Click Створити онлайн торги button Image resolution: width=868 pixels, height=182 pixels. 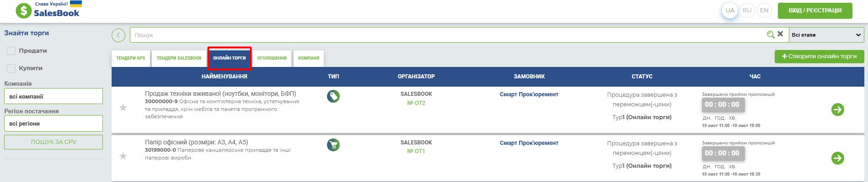coord(819,56)
